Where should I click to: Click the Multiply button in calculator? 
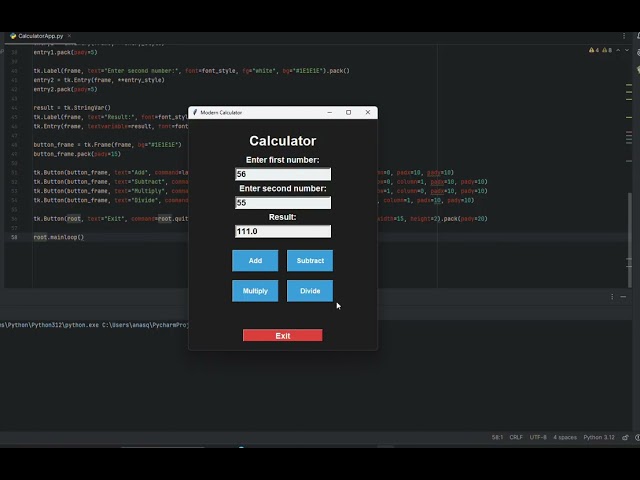[x=255, y=291]
